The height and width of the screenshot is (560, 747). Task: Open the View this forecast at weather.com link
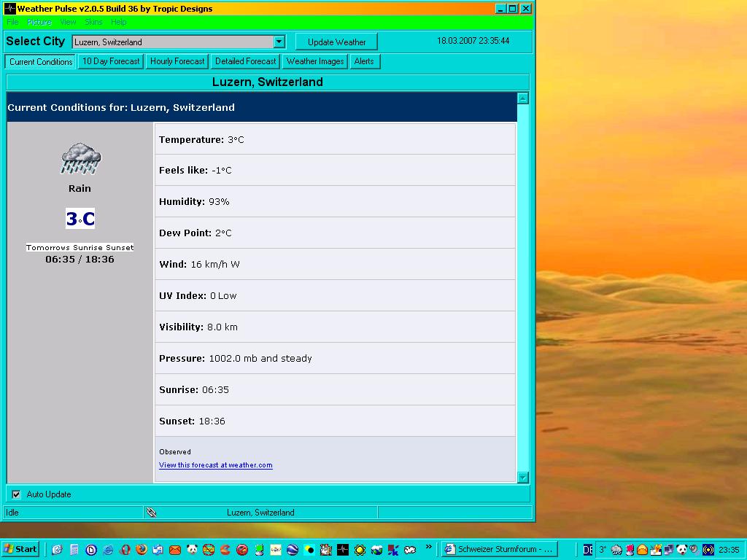(216, 465)
